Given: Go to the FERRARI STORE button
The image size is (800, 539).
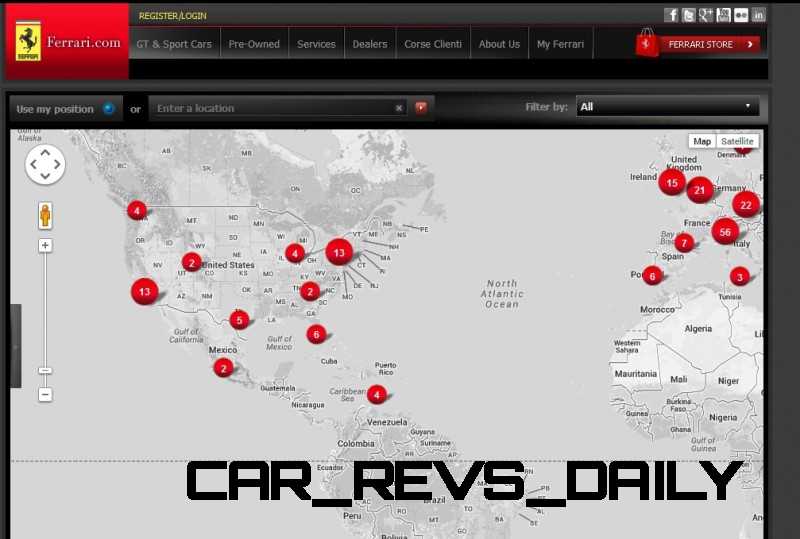Looking at the screenshot, I should (x=709, y=44).
